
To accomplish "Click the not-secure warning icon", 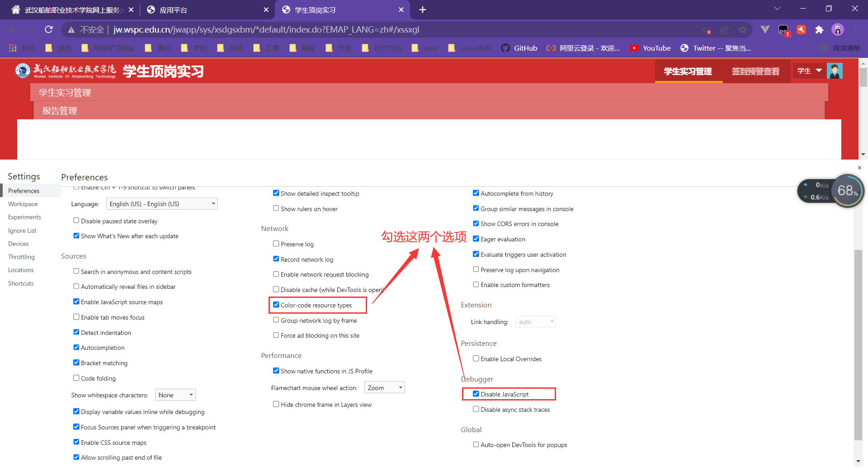I will coord(71,30).
